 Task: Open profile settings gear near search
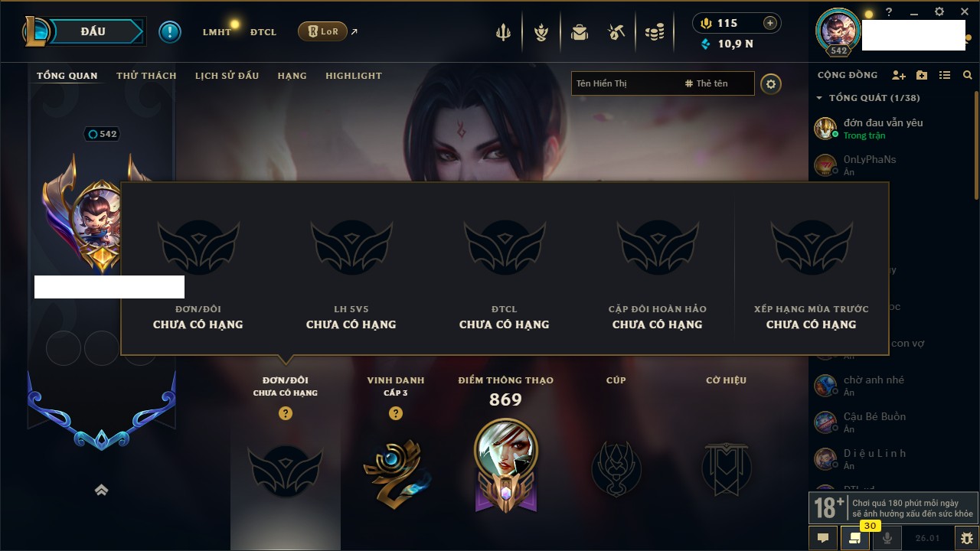click(771, 83)
